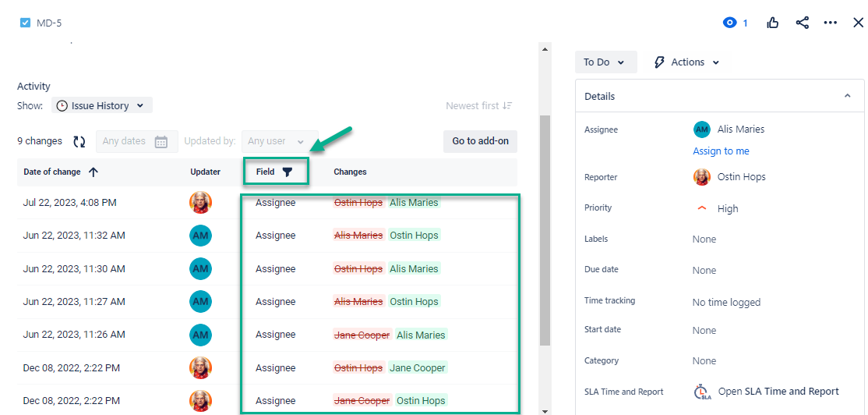Click the reporter avatar in Details

(702, 177)
